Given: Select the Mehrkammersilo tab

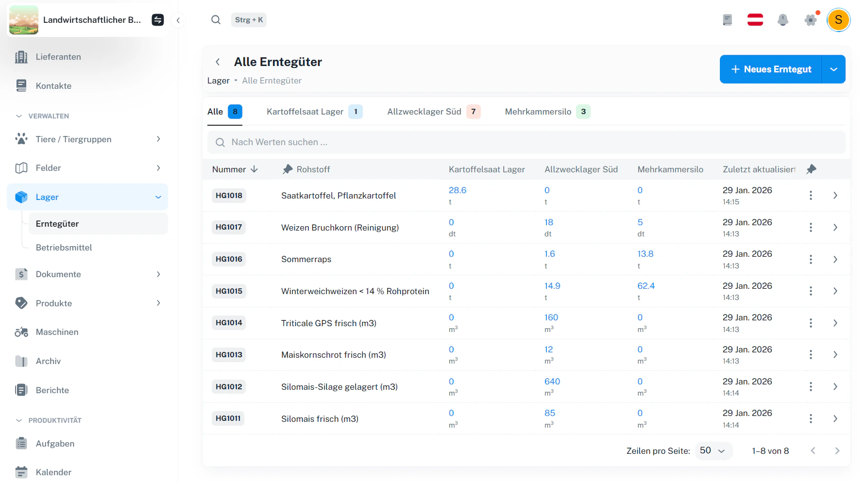Looking at the screenshot, I should pos(547,112).
